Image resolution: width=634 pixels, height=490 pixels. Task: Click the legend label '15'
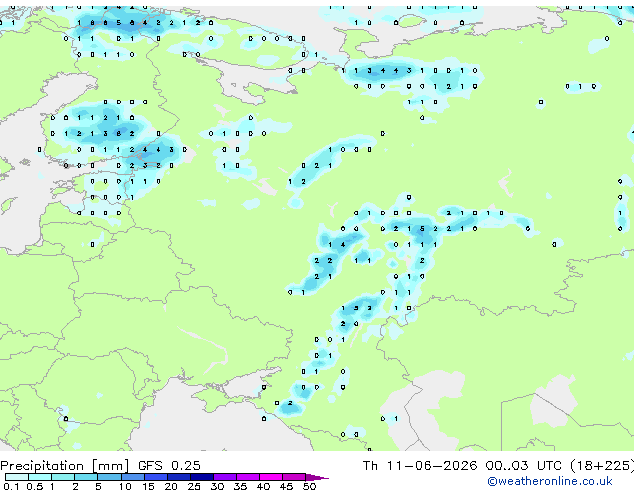click(148, 486)
